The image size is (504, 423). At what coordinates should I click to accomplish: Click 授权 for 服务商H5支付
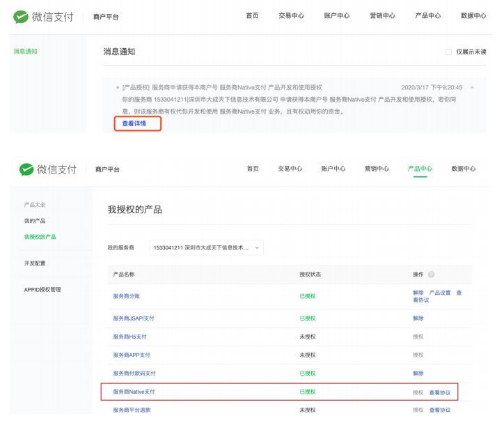[418, 337]
